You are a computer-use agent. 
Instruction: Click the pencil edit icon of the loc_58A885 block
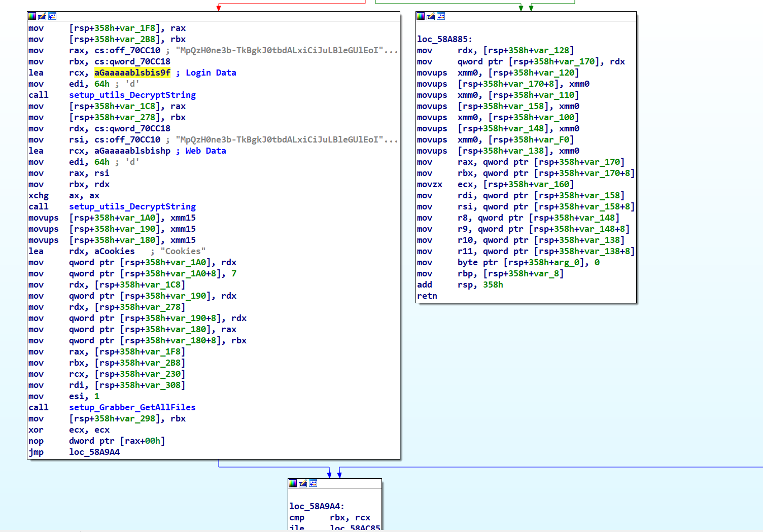(431, 16)
